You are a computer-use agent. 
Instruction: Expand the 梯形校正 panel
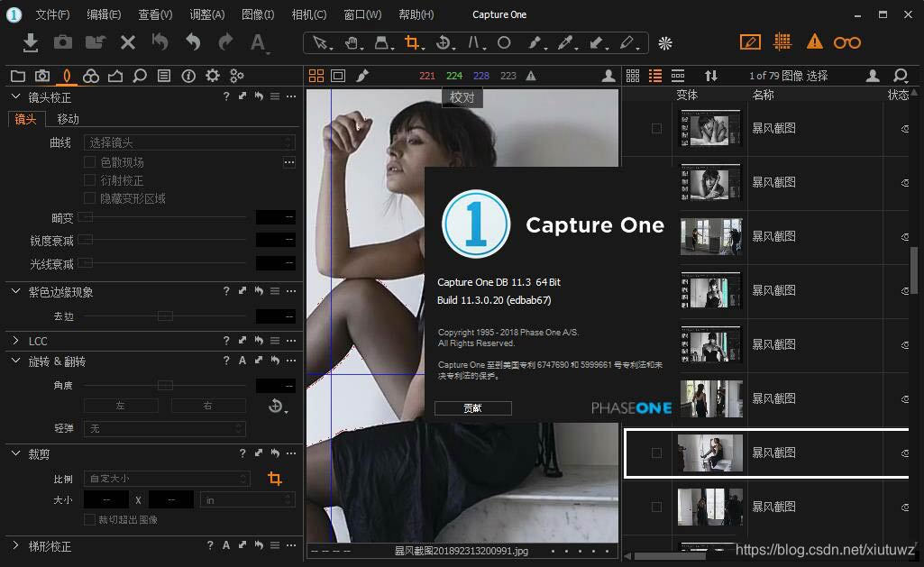(16, 545)
